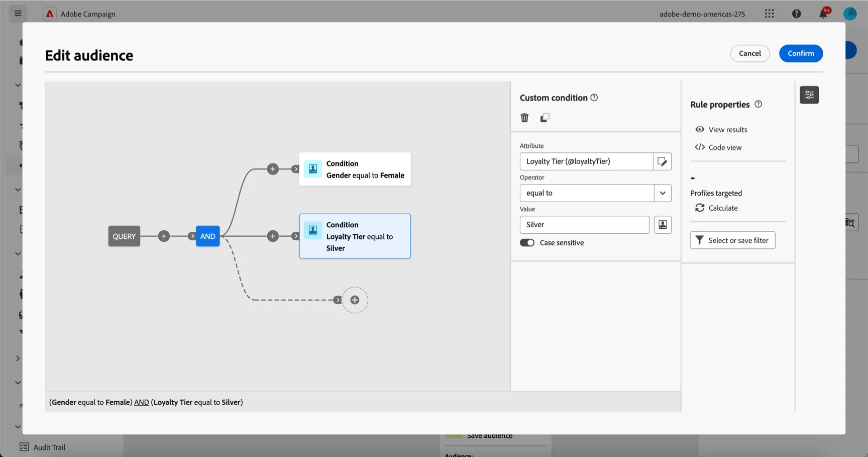The height and width of the screenshot is (457, 868).
Task: Open the Custom condition help icon
Action: click(594, 98)
